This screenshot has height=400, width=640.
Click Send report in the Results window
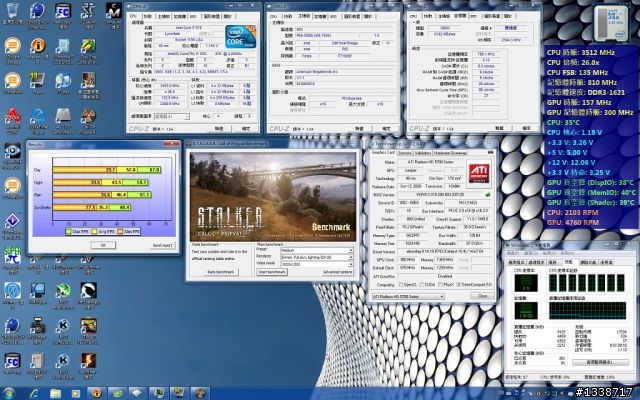coord(162,245)
